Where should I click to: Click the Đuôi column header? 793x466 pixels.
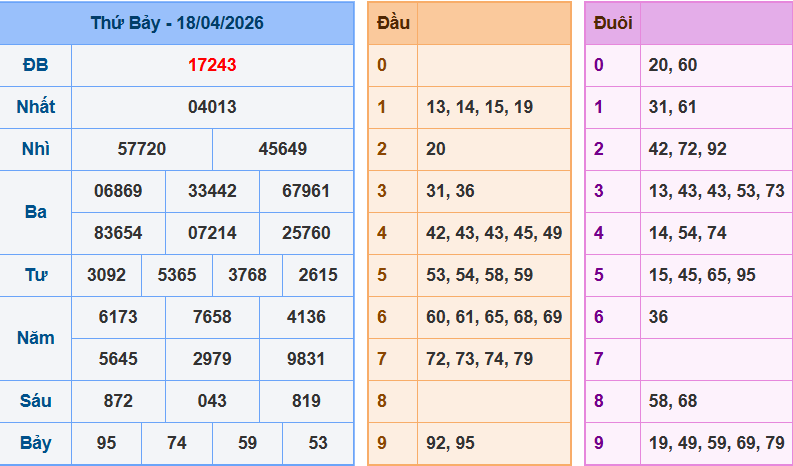point(612,23)
